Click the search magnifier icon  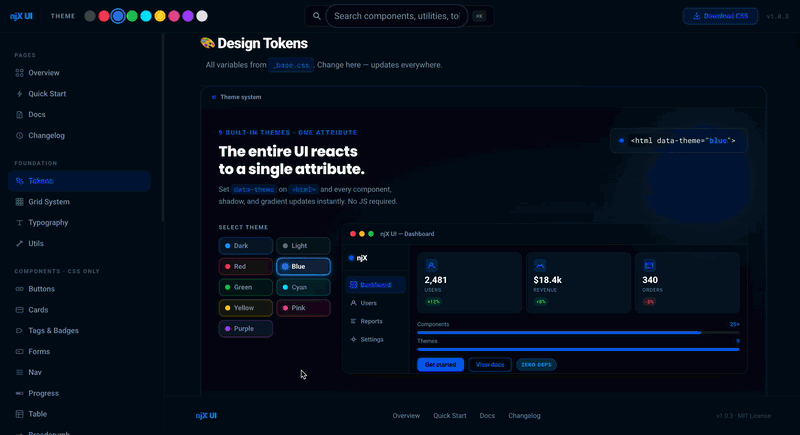pyautogui.click(x=316, y=16)
